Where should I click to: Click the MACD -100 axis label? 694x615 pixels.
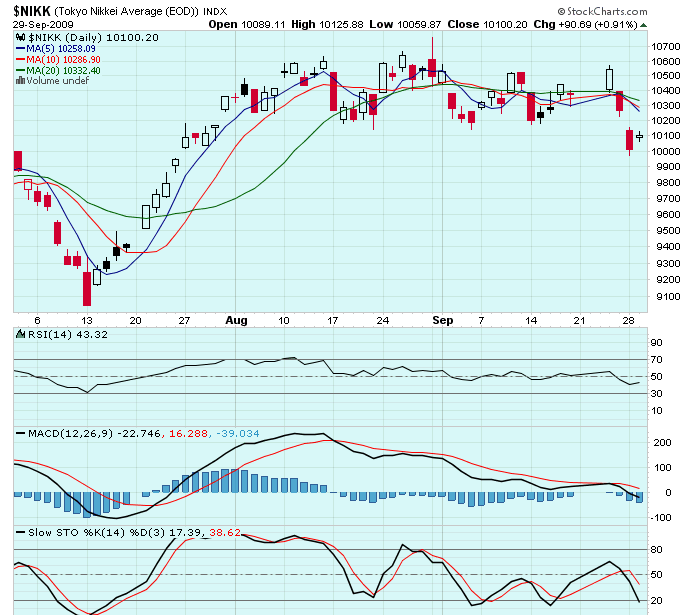tap(661, 518)
